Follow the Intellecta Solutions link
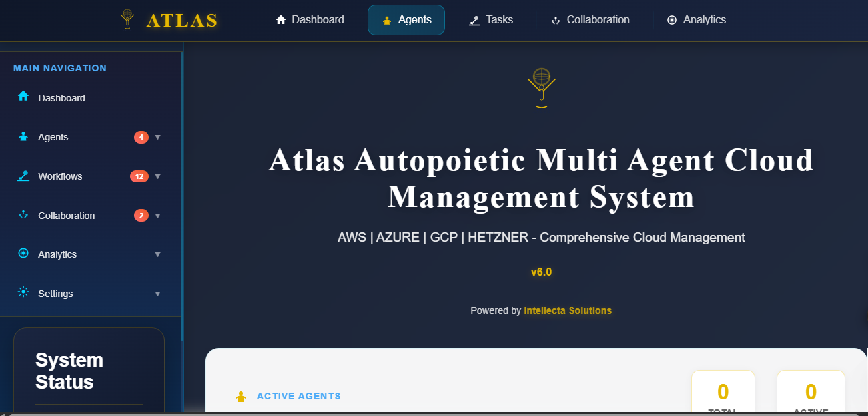This screenshot has width=868, height=416. [568, 310]
